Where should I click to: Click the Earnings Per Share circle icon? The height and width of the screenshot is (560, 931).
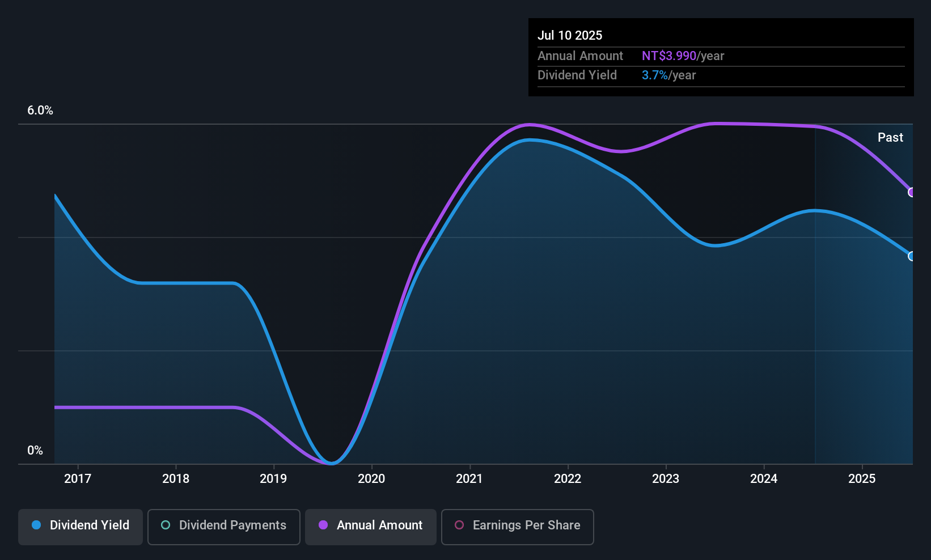click(x=459, y=525)
